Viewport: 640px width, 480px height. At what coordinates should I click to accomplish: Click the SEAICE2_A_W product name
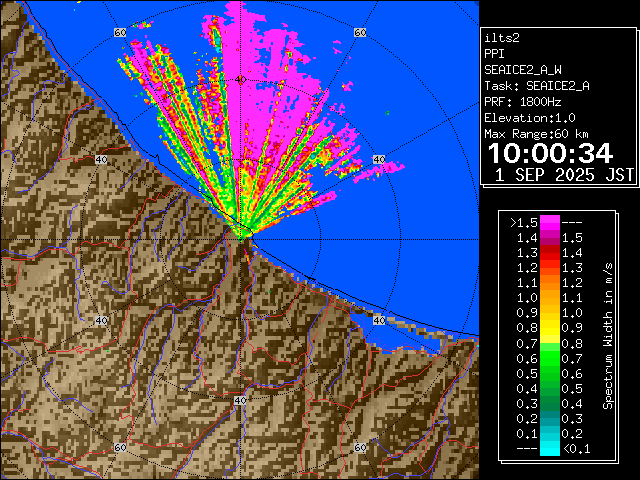pyautogui.click(x=523, y=70)
